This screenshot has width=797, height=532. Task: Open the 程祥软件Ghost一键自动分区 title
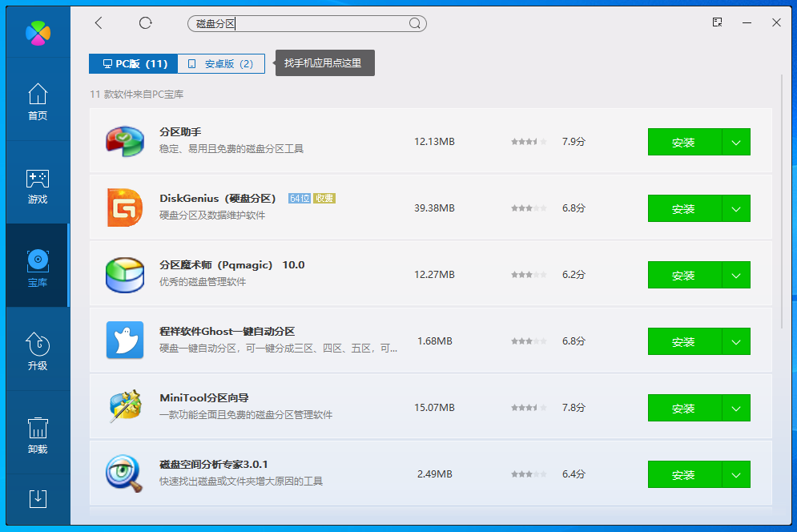pos(227,331)
